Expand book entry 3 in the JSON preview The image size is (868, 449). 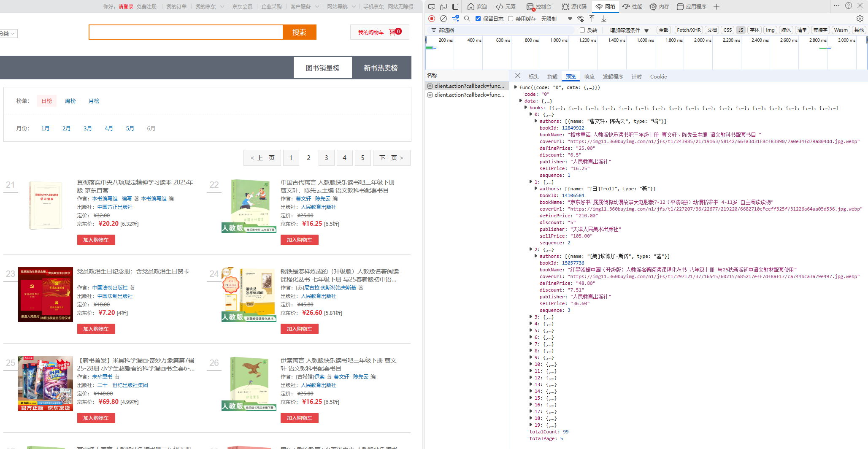pos(531,317)
